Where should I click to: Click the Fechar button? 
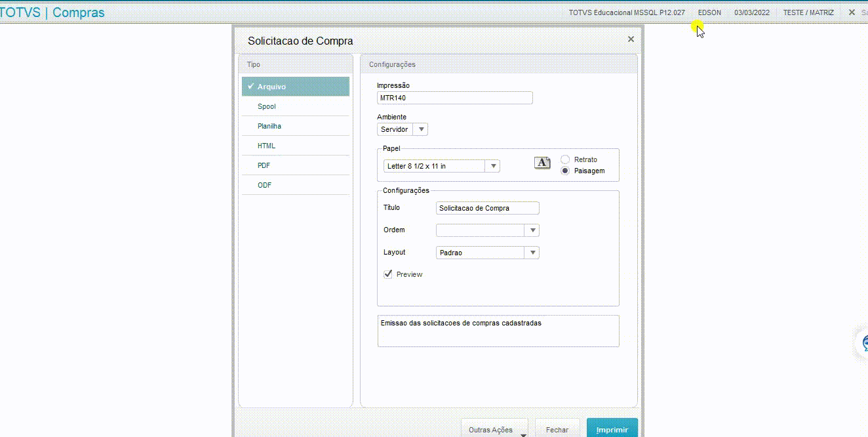tap(557, 429)
